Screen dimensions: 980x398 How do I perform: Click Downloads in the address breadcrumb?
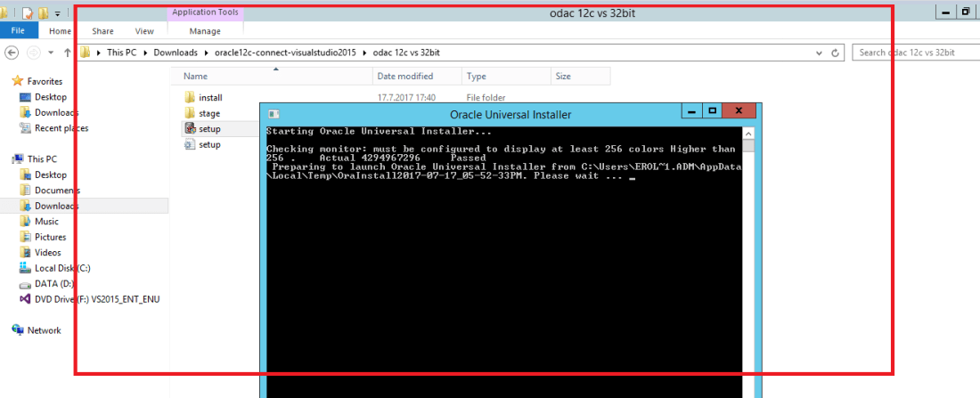(176, 53)
